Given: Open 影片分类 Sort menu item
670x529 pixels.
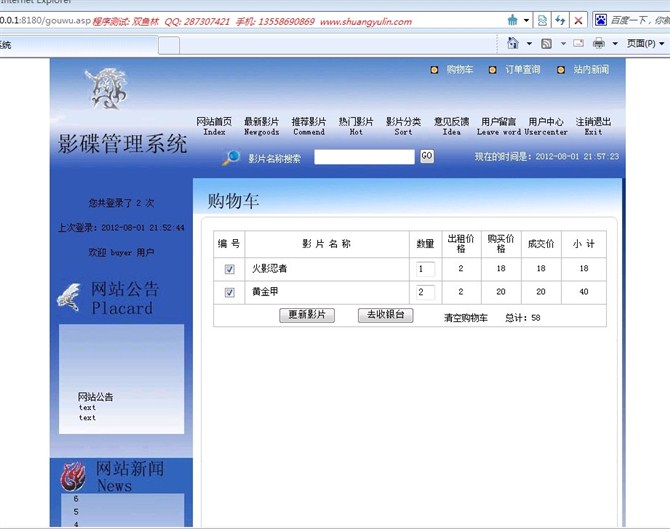Looking at the screenshot, I should [403, 126].
